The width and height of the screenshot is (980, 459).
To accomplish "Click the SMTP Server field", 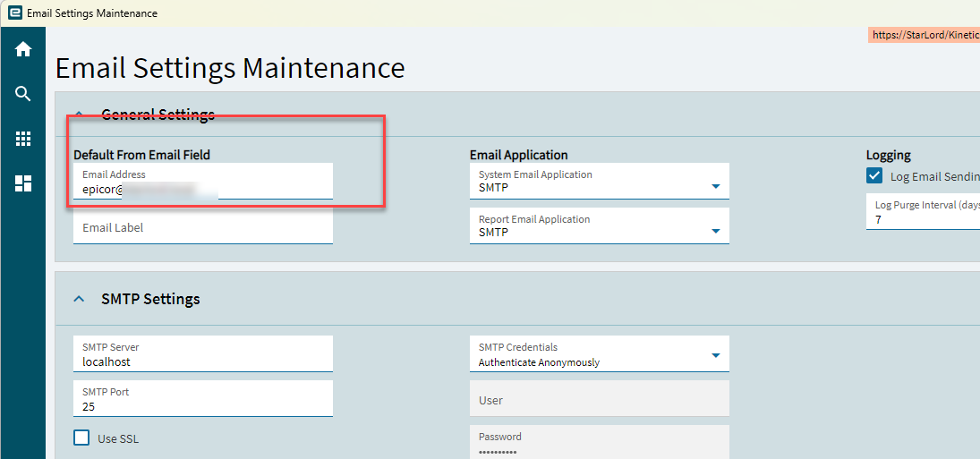I will [202, 361].
